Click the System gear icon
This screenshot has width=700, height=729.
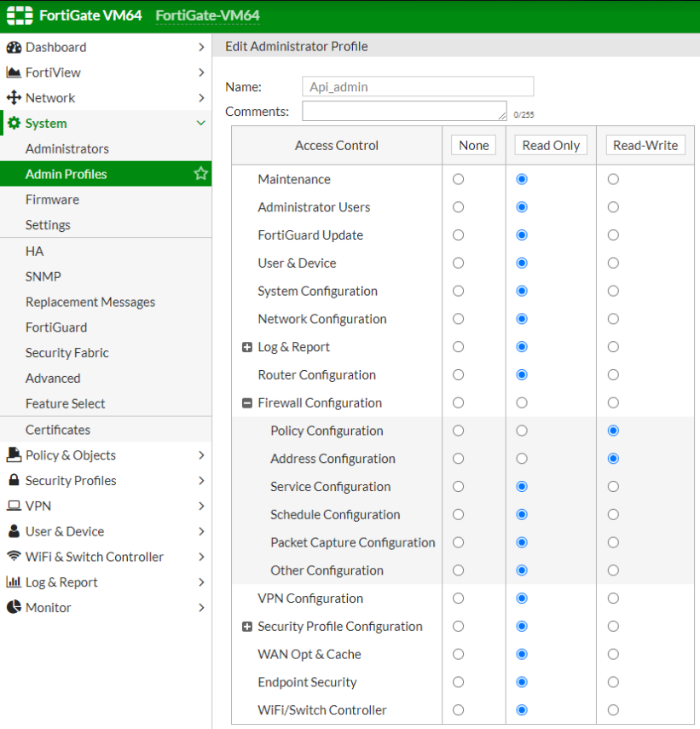[14, 123]
